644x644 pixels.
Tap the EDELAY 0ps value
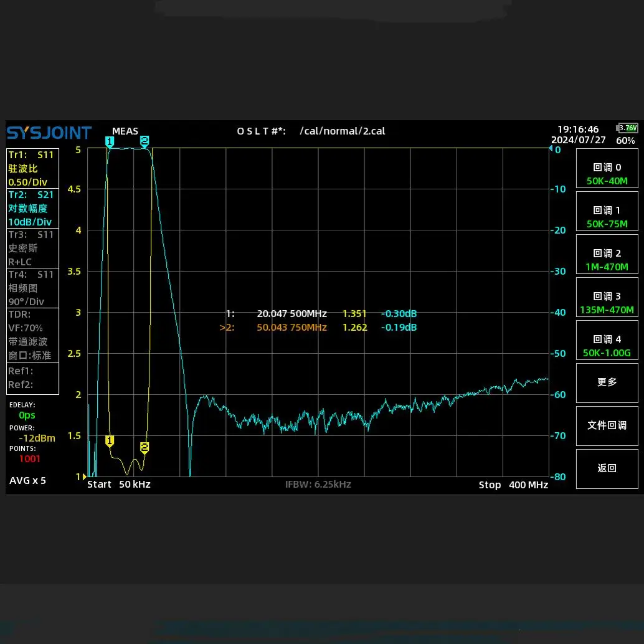27,415
